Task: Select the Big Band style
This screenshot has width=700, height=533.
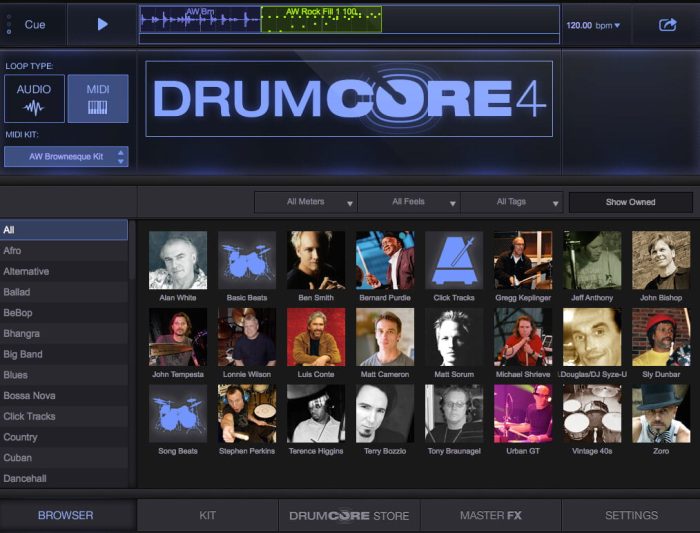Action: point(64,354)
